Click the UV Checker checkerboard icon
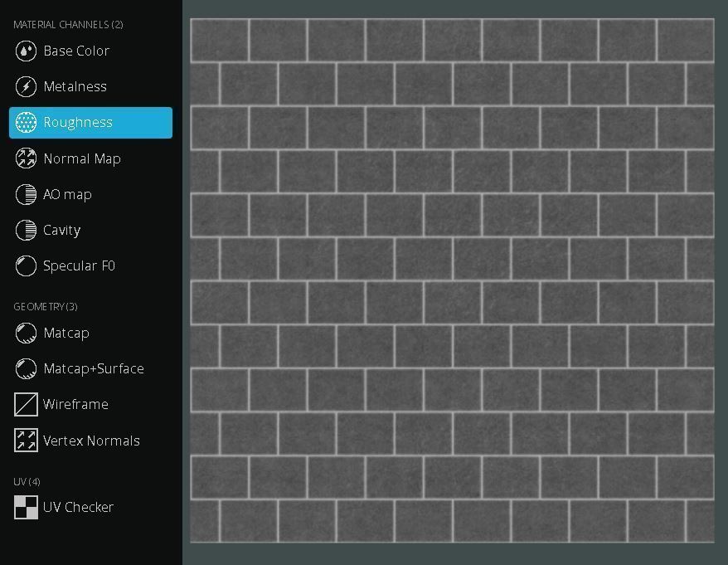The image size is (728, 565). click(26, 507)
